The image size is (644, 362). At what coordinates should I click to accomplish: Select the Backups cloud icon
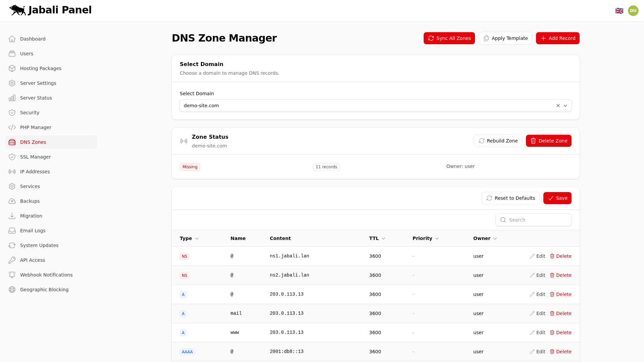[12, 201]
